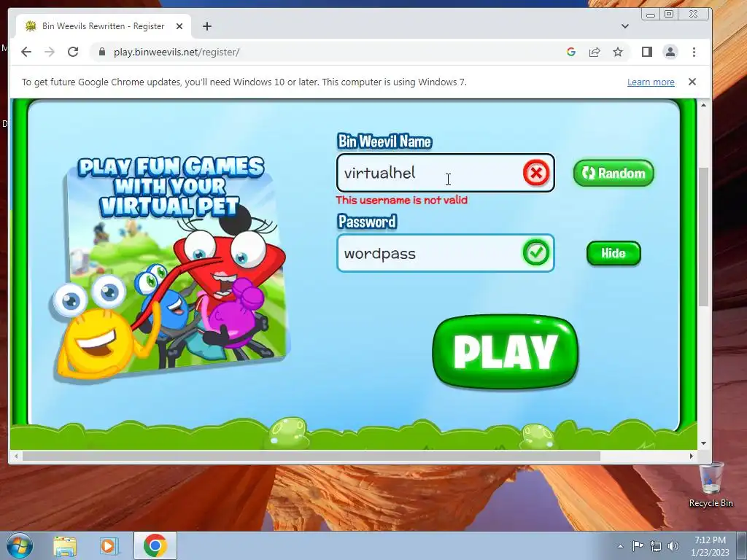Viewport: 747px width, 560px height.
Task: Show hidden tray icons arrow
Action: click(620, 546)
